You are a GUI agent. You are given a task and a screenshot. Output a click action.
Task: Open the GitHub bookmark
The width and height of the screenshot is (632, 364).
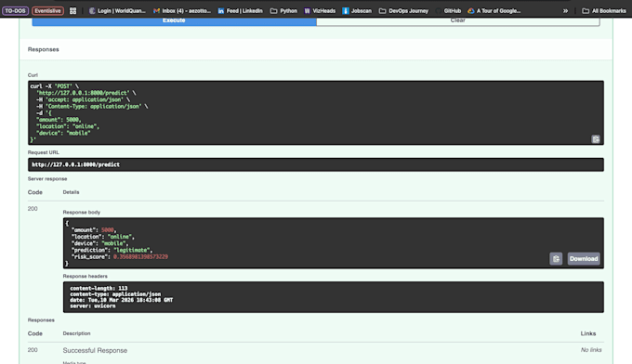point(448,11)
